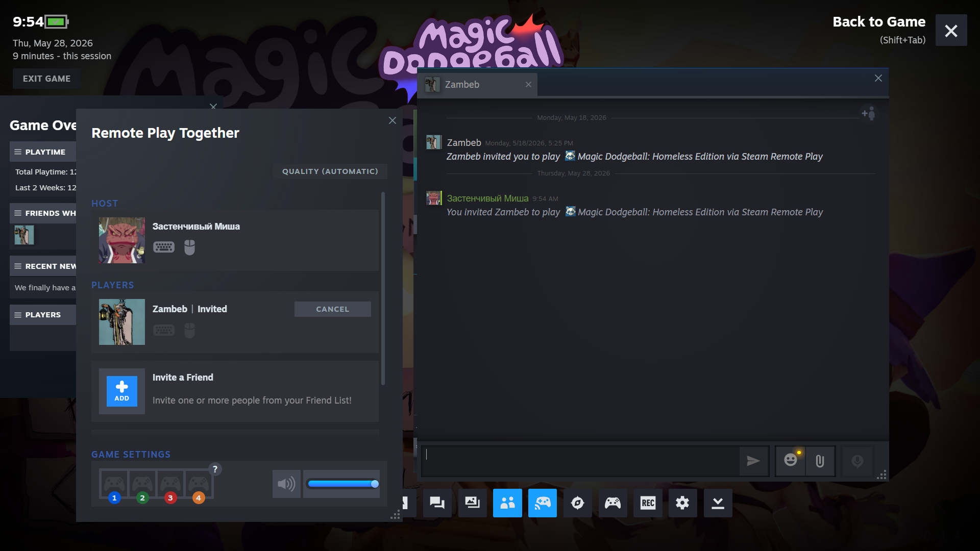Viewport: 980px width, 551px height.
Task: Click the EXIT GAME button
Action: [46, 79]
